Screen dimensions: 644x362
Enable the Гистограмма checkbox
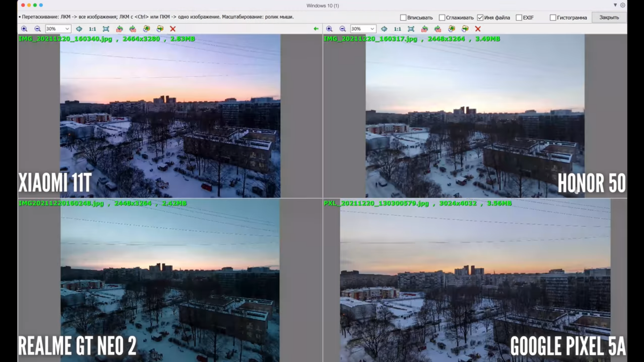click(x=553, y=17)
